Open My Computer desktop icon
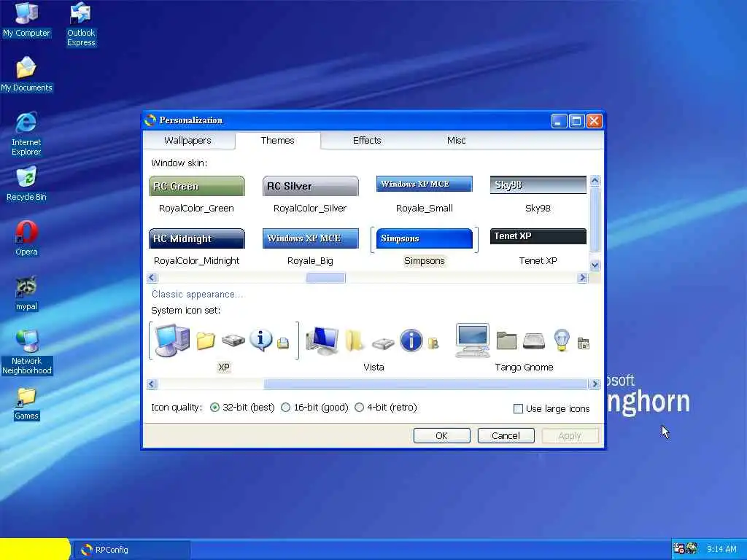 click(x=26, y=20)
